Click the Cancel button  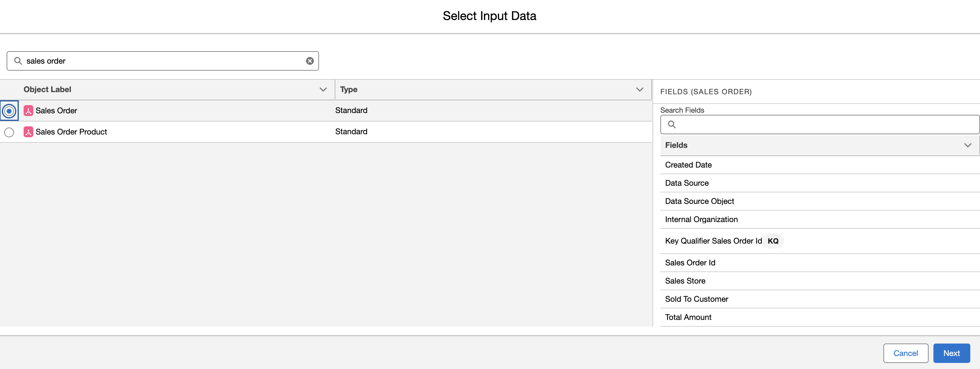coord(905,353)
